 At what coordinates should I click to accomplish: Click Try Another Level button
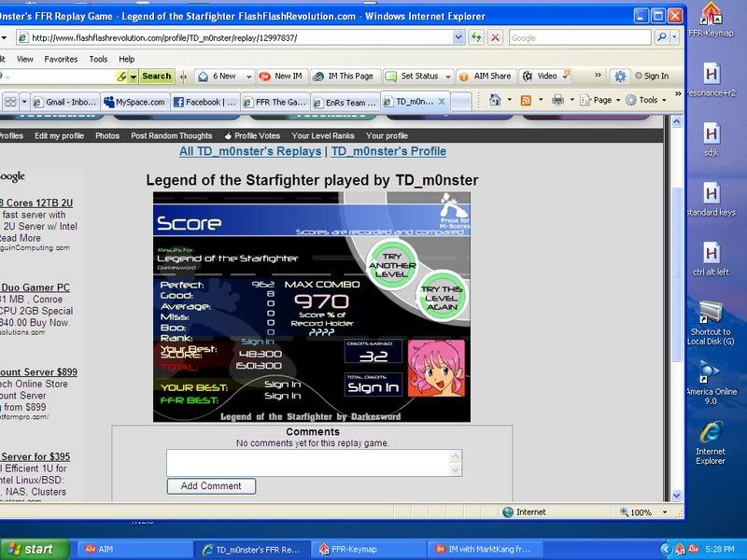click(392, 265)
